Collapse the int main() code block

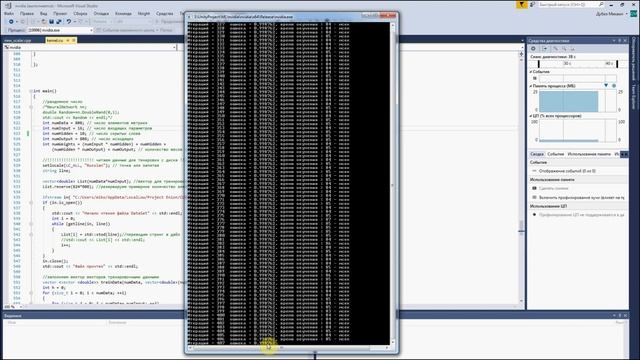(x=31, y=91)
